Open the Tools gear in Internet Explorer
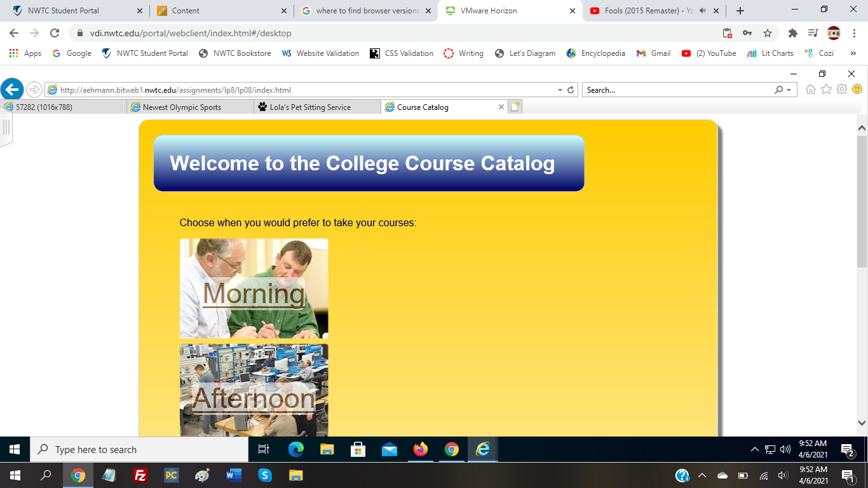 (842, 90)
